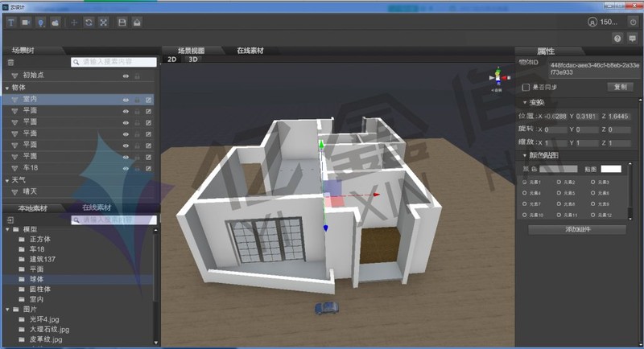Click the user avatar icon beside 150...
644x349 pixels.
pos(592,23)
